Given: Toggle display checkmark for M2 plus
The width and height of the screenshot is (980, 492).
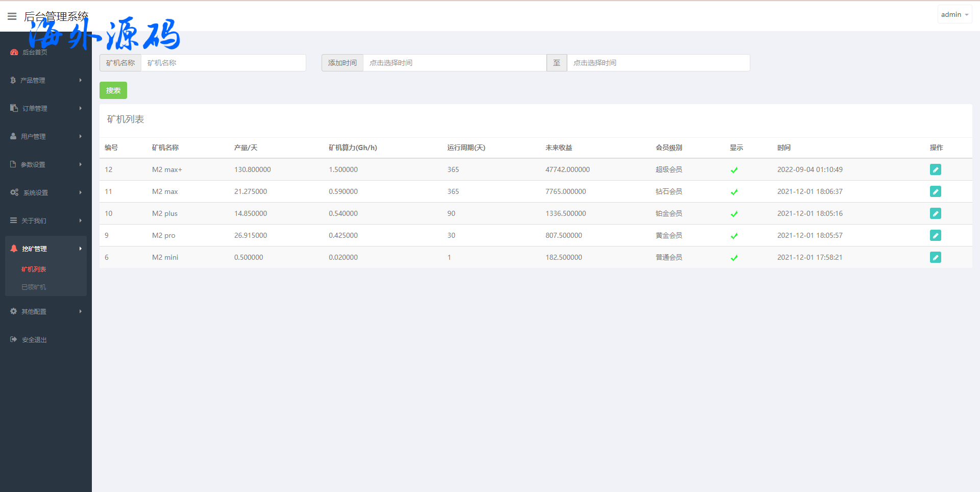Looking at the screenshot, I should (x=734, y=214).
